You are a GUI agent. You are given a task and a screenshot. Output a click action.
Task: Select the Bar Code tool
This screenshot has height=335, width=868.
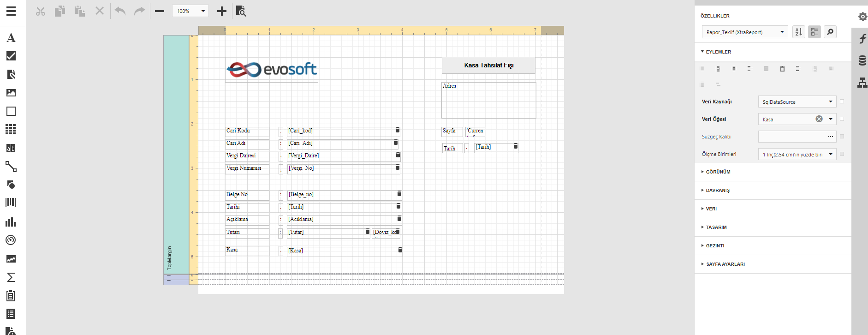click(x=11, y=203)
